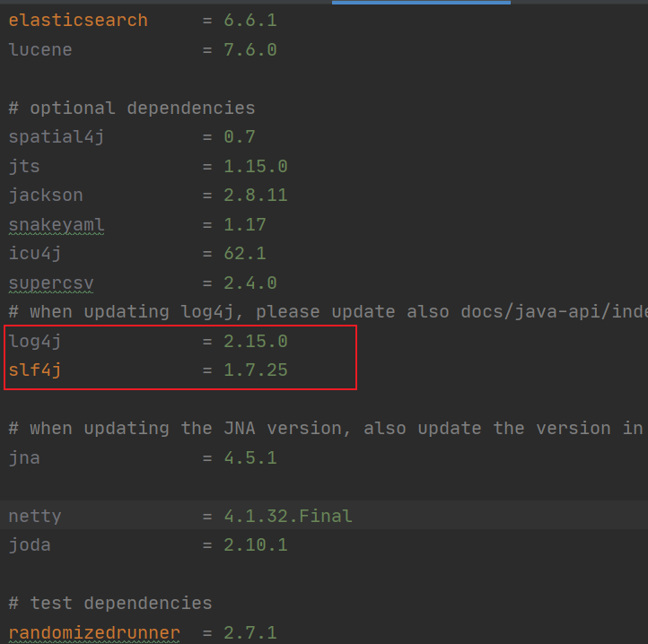Place cursor on lucene version 7.6.0

(250, 49)
